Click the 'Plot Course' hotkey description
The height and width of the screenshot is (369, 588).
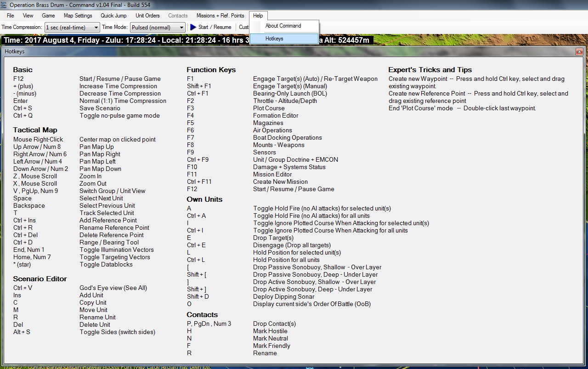coord(269,108)
